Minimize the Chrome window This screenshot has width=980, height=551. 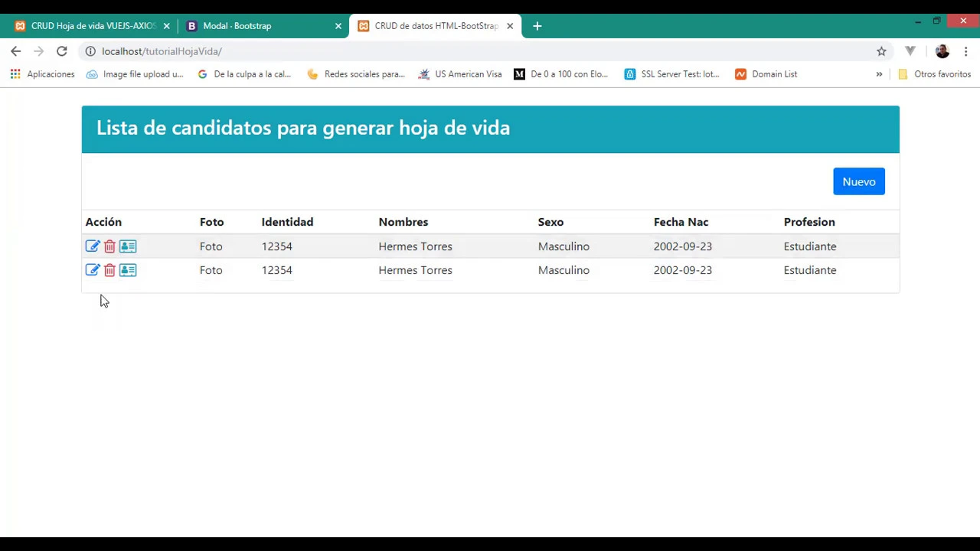click(x=918, y=21)
